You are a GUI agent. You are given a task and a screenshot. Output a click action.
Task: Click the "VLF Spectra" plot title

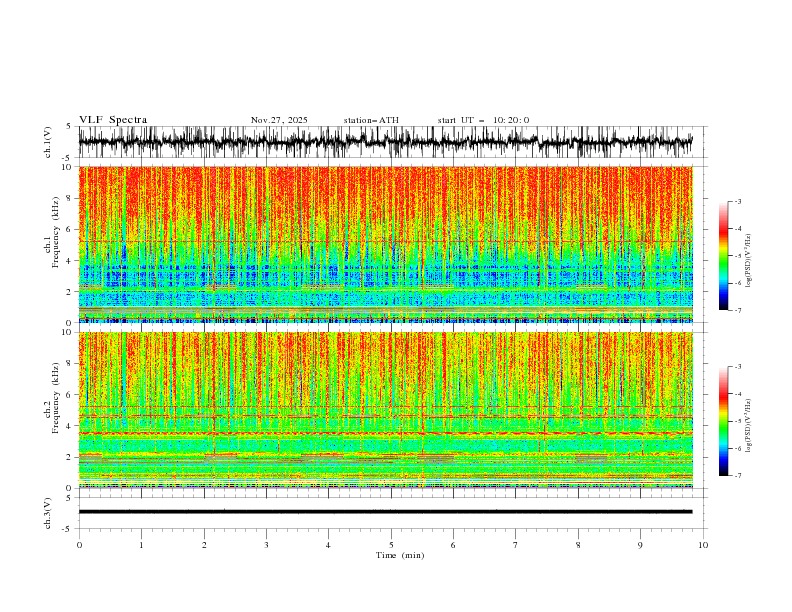click(113, 120)
